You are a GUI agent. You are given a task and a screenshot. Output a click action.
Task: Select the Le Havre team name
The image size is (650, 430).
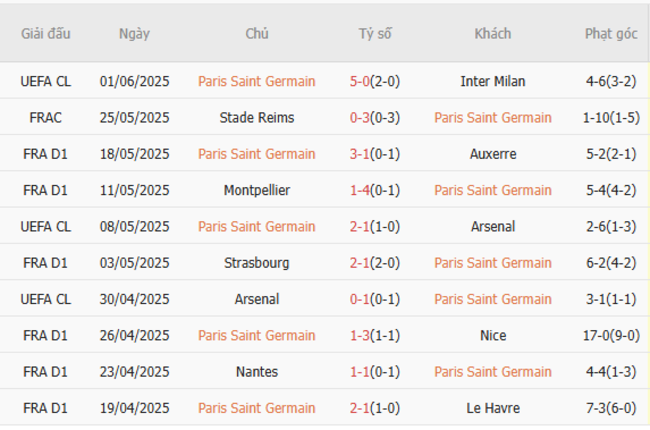point(493,408)
